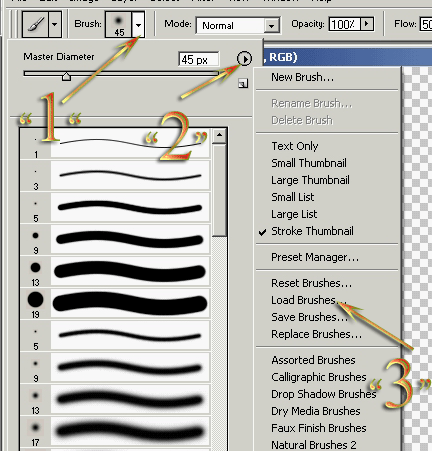Click the Flow value field
This screenshot has height=451, width=432.
point(426,24)
